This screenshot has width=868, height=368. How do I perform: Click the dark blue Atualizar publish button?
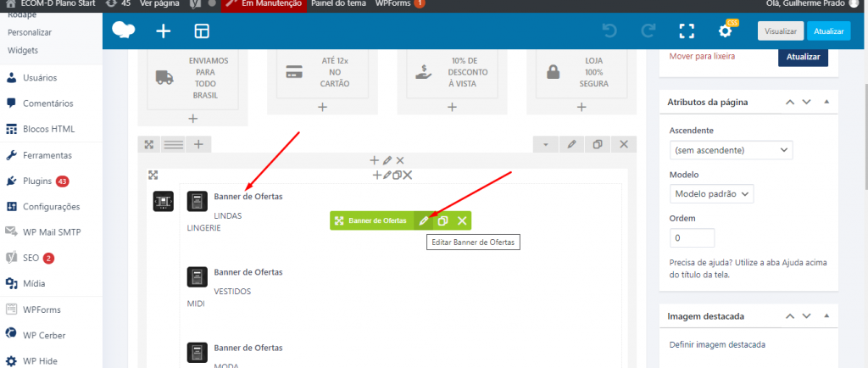tap(804, 57)
